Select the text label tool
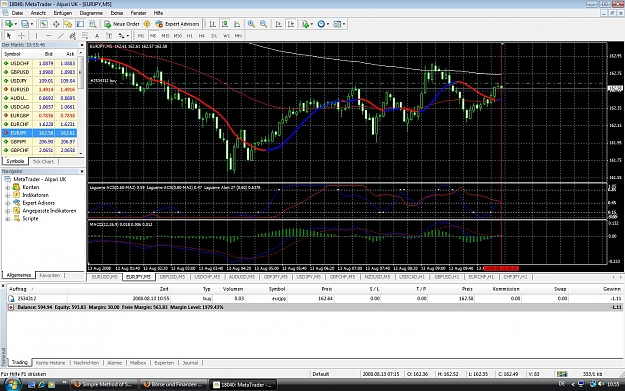The height and width of the screenshot is (391, 625). click(109, 35)
